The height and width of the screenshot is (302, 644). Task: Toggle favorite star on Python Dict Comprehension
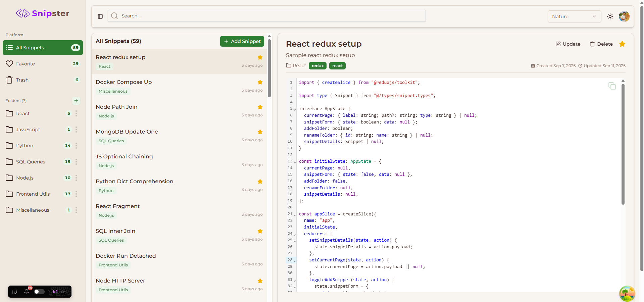[x=260, y=182]
